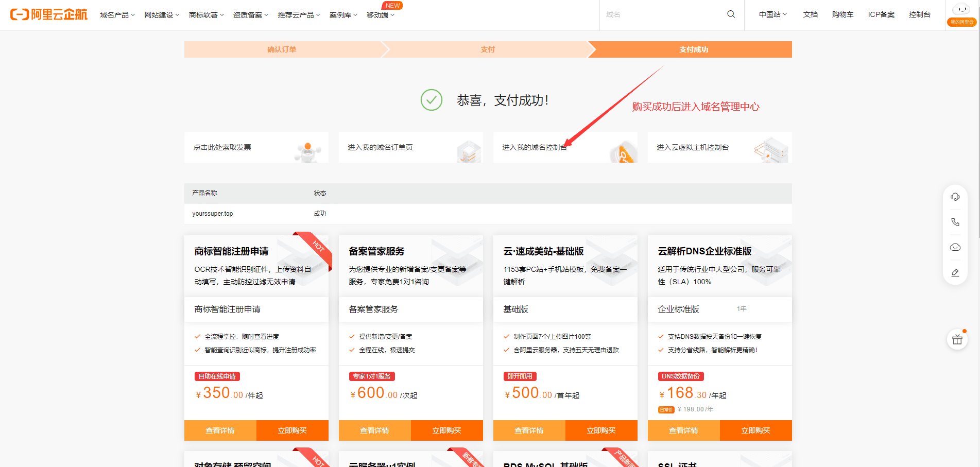The width and height of the screenshot is (980, 467).
Task: Click the 阿里云企航 logo
Action: [49, 14]
